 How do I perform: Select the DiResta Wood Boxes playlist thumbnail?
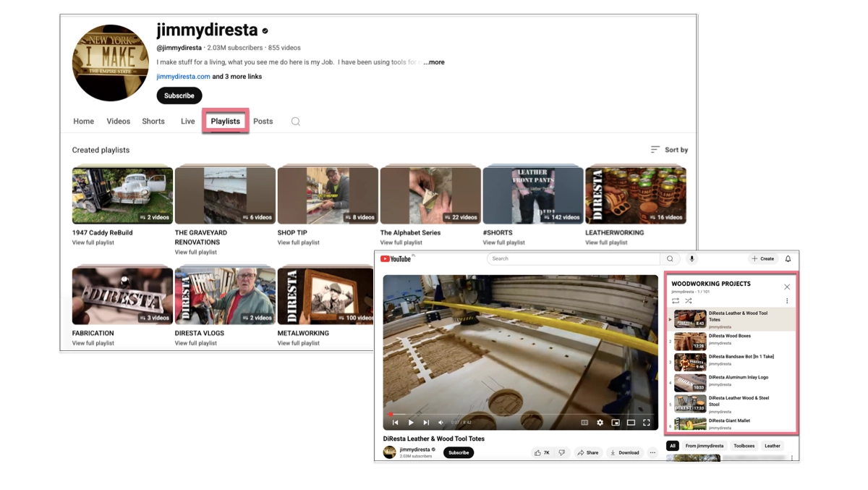(x=689, y=341)
